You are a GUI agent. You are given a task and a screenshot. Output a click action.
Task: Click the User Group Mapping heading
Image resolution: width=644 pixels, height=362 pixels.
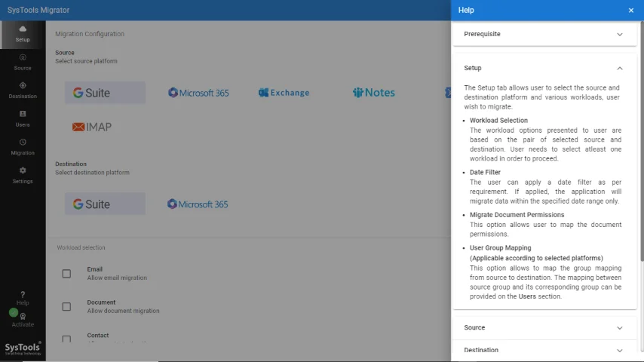(x=501, y=248)
